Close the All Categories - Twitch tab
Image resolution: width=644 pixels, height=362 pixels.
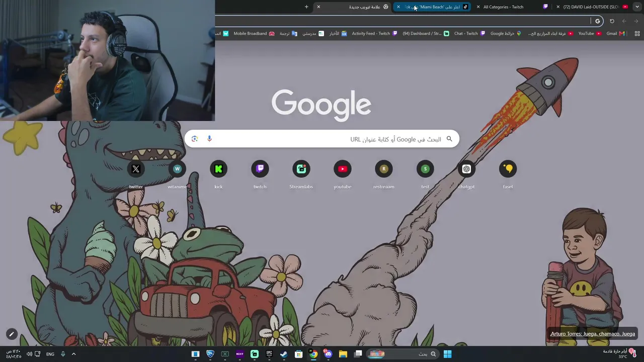(478, 7)
